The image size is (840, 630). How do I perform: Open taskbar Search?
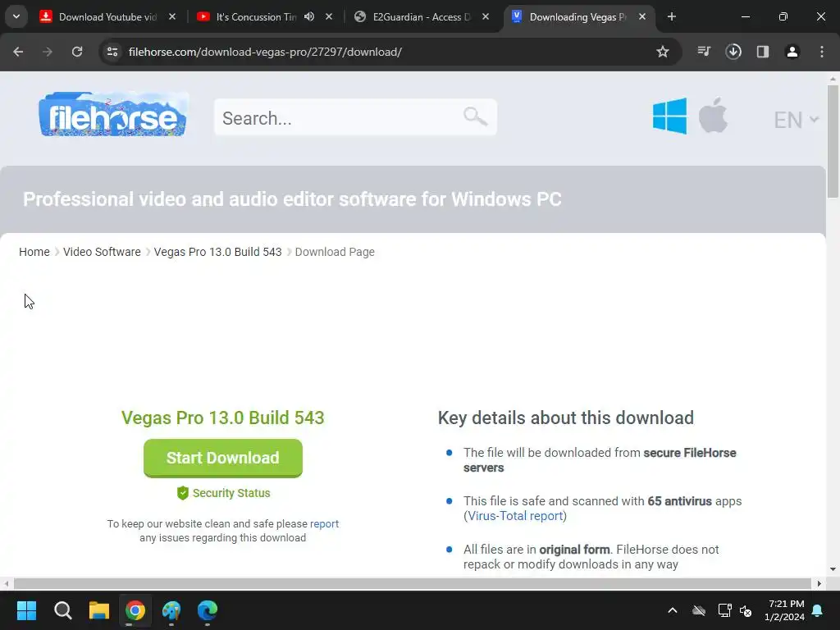point(62,610)
